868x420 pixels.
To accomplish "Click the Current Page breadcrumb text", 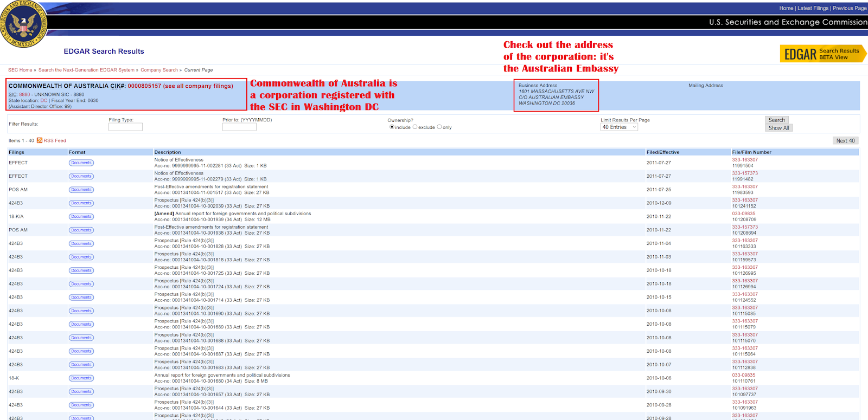I will pyautogui.click(x=199, y=70).
